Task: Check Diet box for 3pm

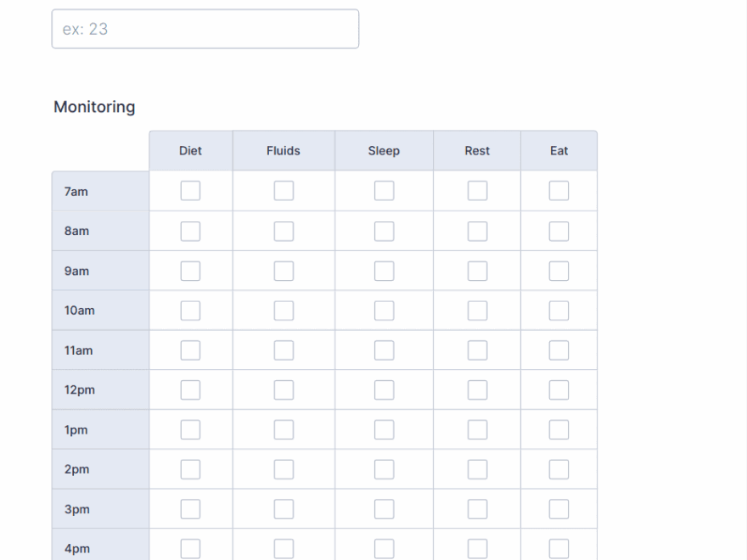Action: [x=190, y=509]
